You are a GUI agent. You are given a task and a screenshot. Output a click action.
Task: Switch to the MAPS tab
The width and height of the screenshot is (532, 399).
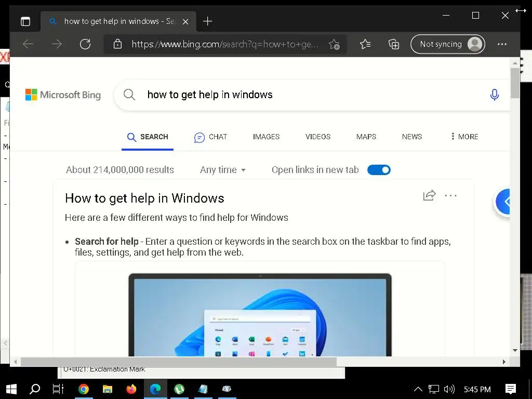(x=366, y=137)
